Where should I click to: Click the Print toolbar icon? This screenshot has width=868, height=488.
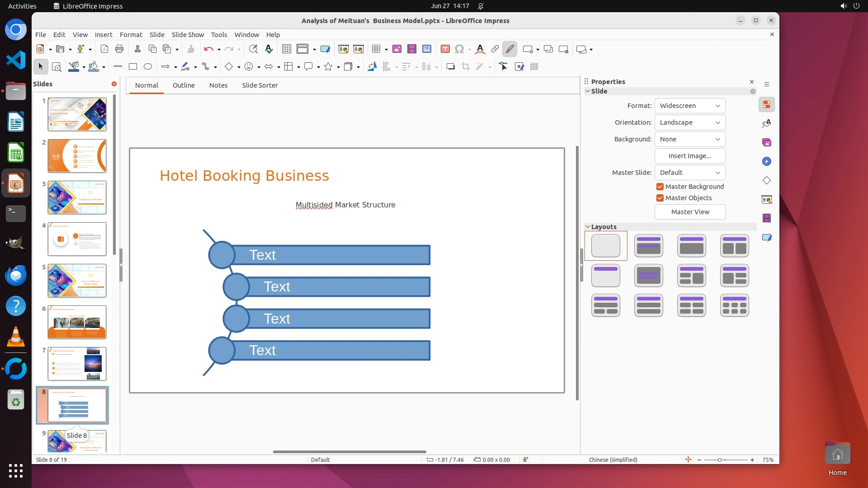click(119, 49)
